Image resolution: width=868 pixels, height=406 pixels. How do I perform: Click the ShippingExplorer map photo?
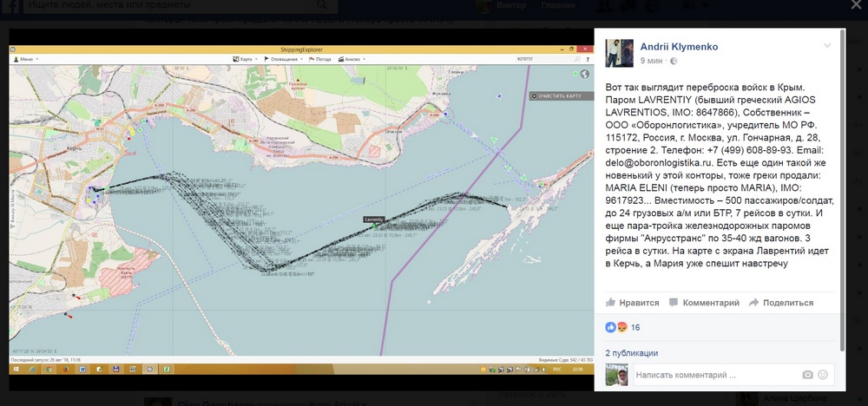302,210
